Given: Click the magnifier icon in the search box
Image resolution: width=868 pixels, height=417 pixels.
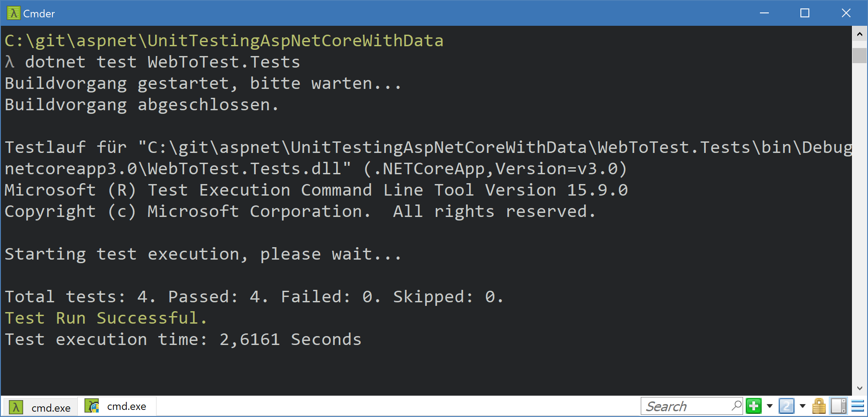Looking at the screenshot, I should [736, 405].
